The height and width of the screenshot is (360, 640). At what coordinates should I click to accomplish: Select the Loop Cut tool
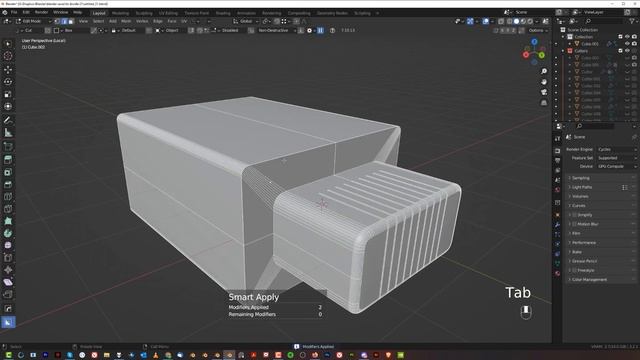8,197
